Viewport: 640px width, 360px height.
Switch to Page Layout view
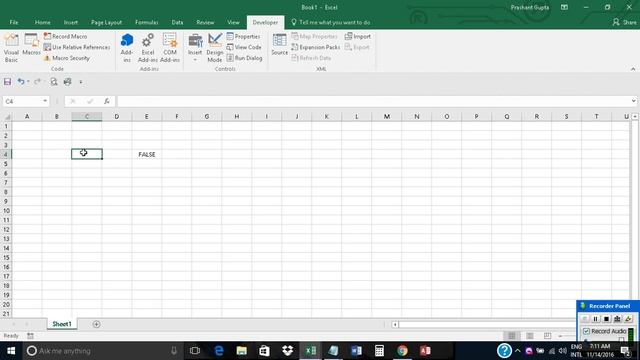tap(530, 336)
